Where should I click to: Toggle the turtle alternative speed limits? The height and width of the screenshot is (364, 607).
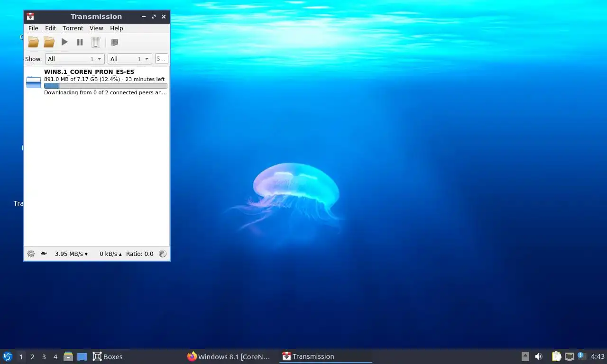(44, 254)
